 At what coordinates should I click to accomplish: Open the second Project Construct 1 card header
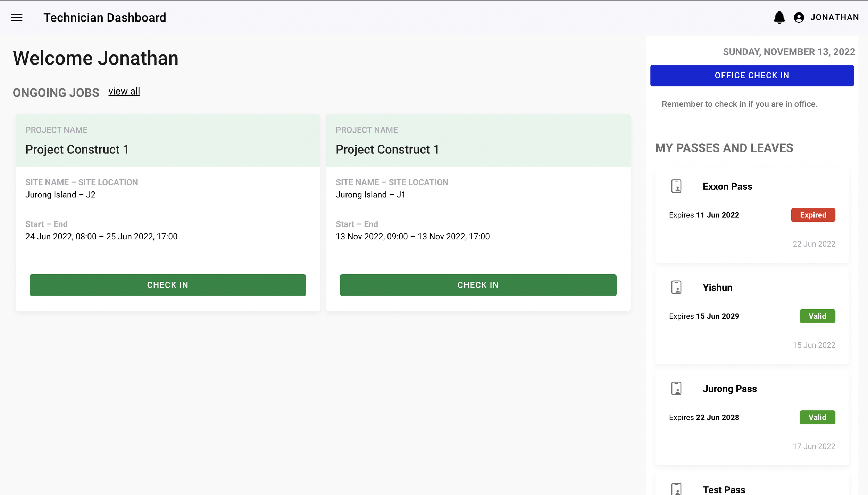(x=478, y=140)
